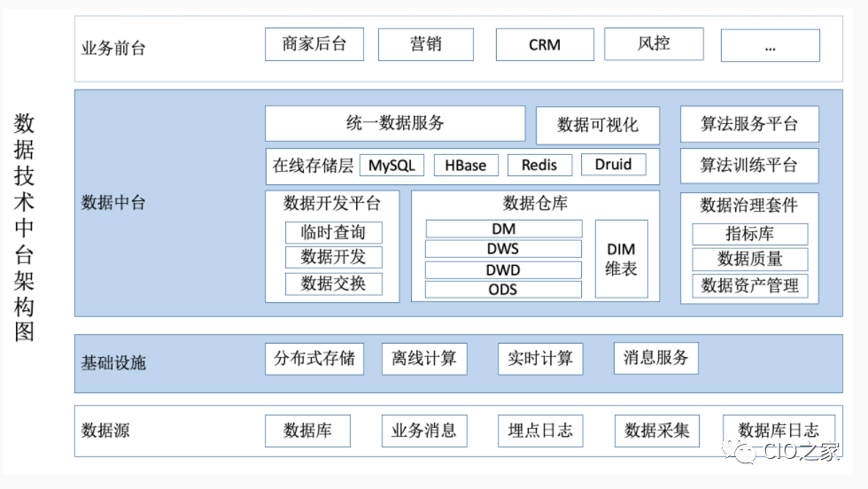Click the DIM 维表 box

(621, 259)
